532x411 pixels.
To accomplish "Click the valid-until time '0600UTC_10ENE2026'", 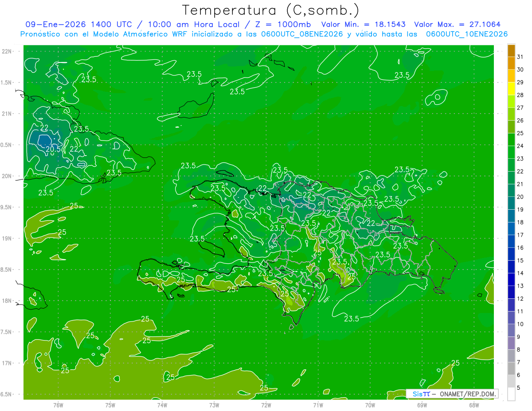I will click(x=467, y=34).
